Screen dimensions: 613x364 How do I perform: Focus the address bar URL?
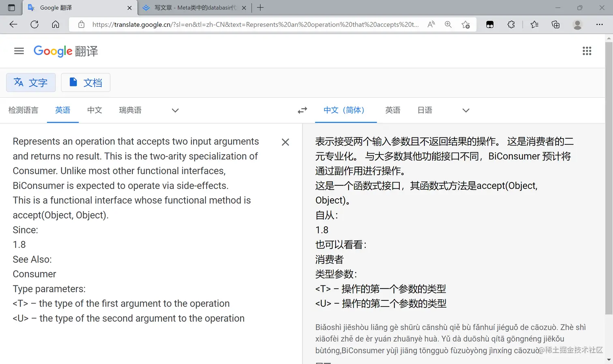[x=255, y=24]
